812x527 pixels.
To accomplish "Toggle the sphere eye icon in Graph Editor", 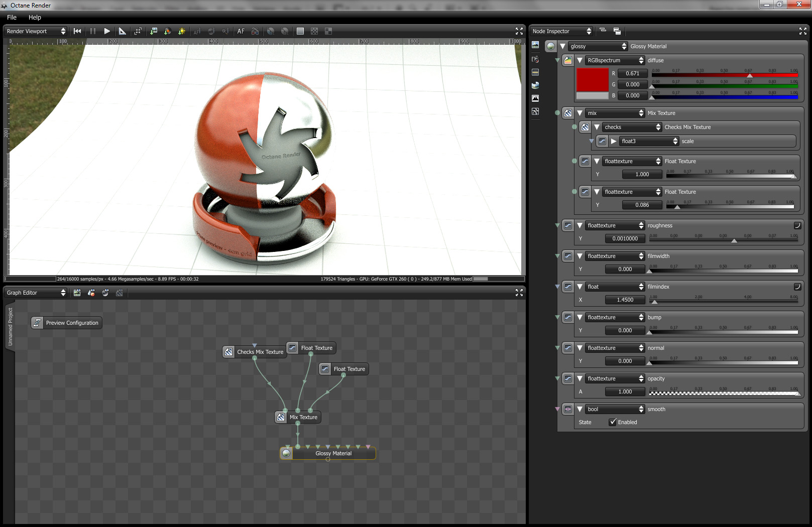I will (x=105, y=293).
